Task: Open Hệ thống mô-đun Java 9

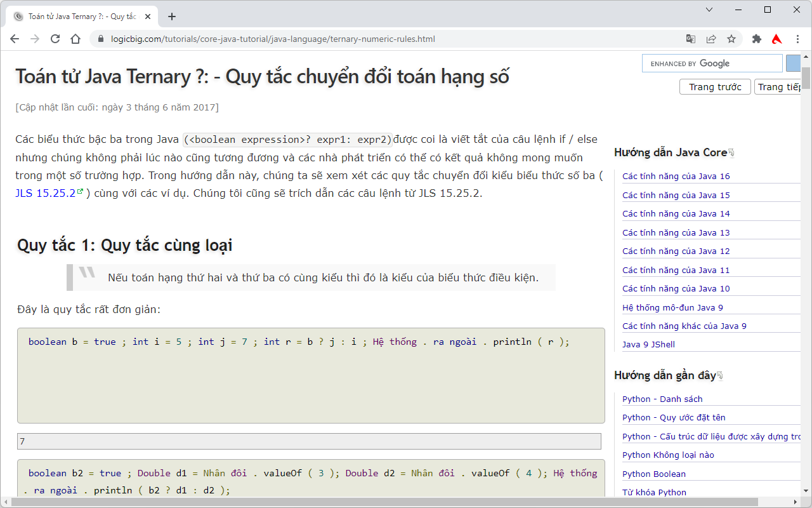Action: point(672,307)
